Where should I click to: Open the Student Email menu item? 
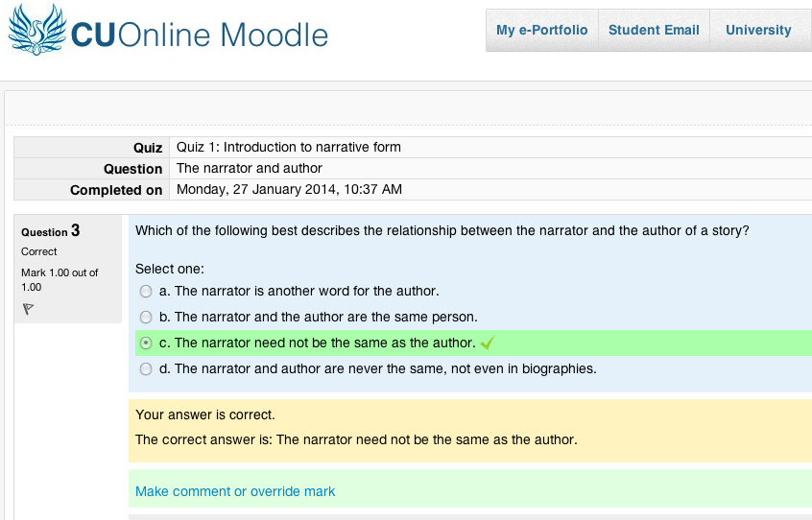(654, 30)
